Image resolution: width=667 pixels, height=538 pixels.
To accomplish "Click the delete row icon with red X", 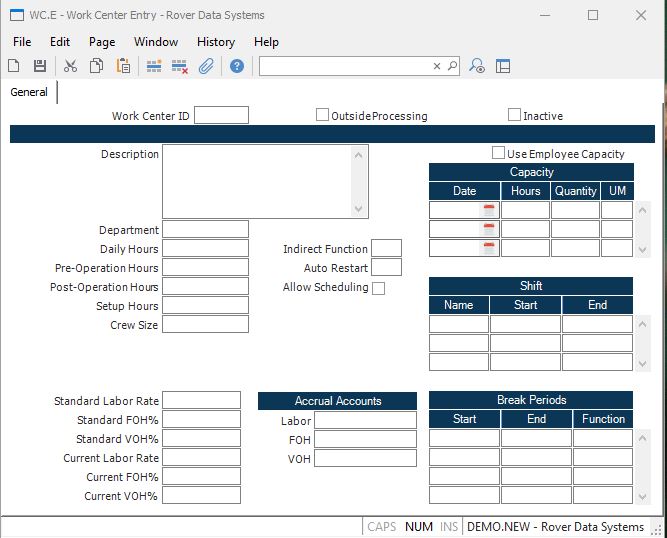I will [x=180, y=66].
